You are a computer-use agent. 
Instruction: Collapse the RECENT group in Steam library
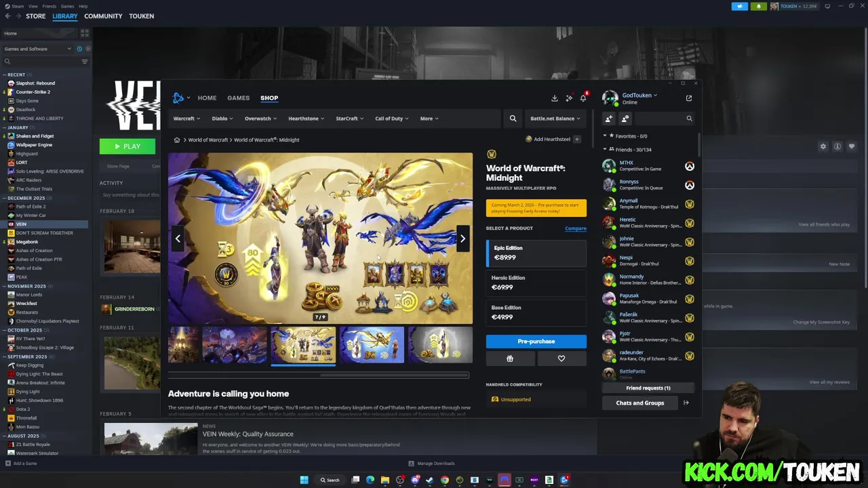(x=5, y=75)
